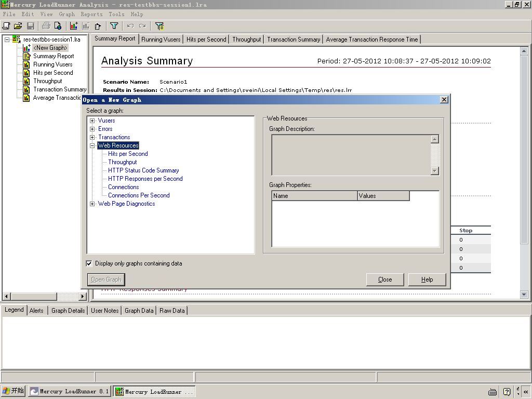Click the <New Graph> chart icon in session tree

pyautogui.click(x=26, y=48)
